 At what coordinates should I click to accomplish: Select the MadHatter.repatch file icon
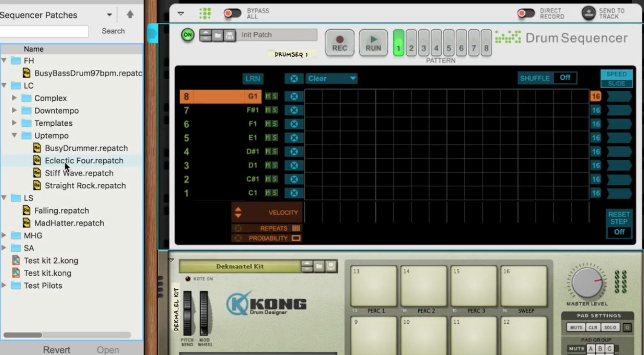[x=26, y=223]
